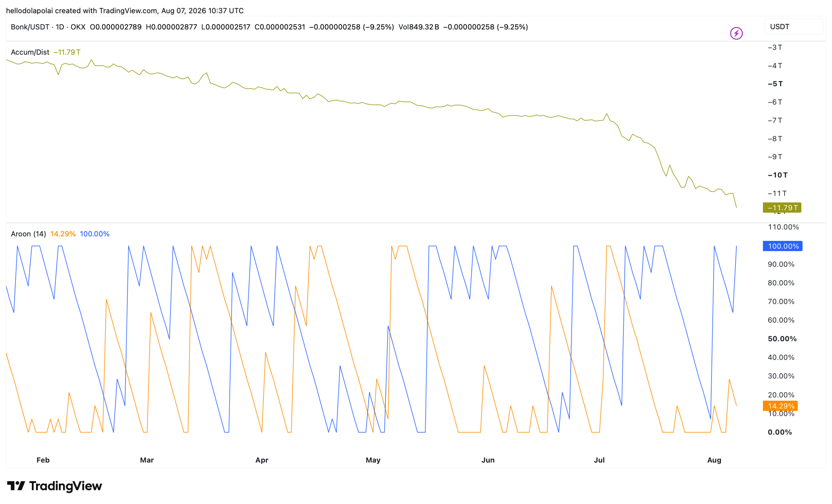Viewport: 832px width, 504px height.
Task: Click the blue 100.00% axis price tag
Action: pos(782,246)
